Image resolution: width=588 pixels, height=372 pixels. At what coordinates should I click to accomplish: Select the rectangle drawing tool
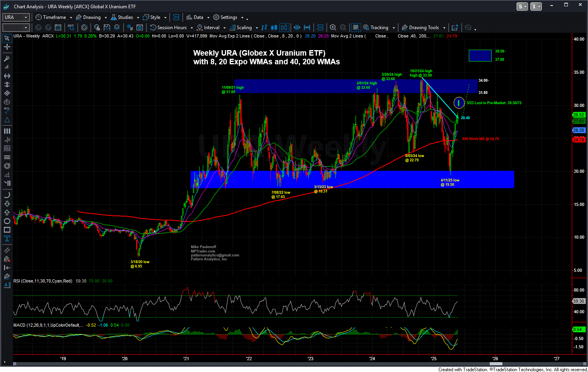click(x=7, y=230)
